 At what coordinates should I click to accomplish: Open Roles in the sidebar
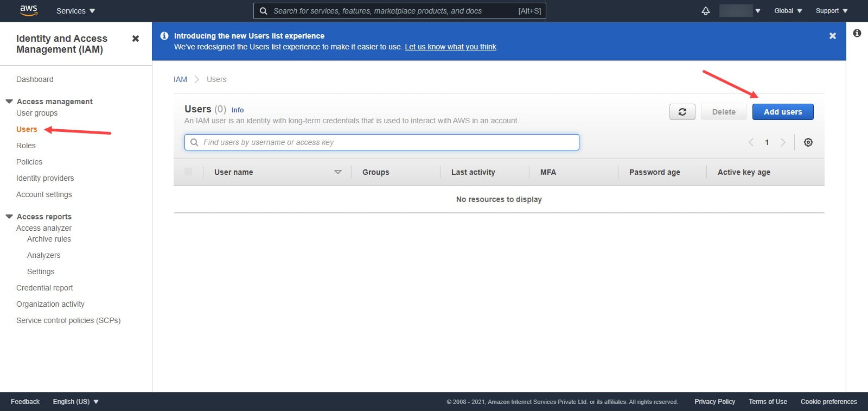(26, 146)
